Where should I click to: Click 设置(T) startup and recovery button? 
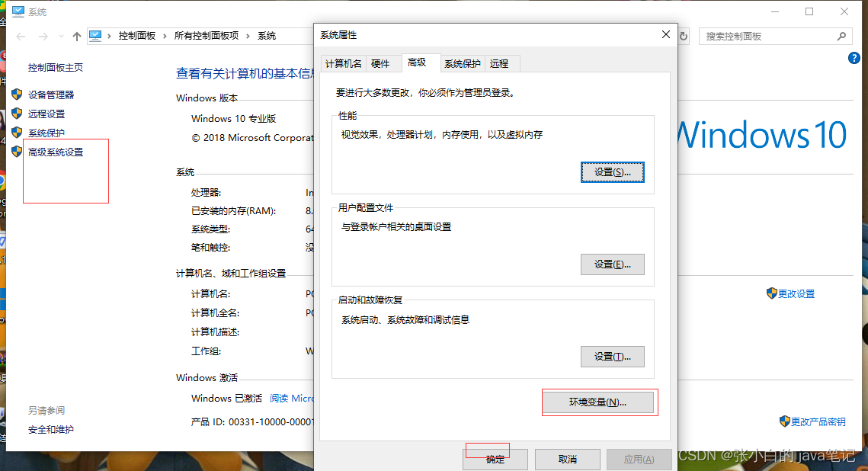612,357
